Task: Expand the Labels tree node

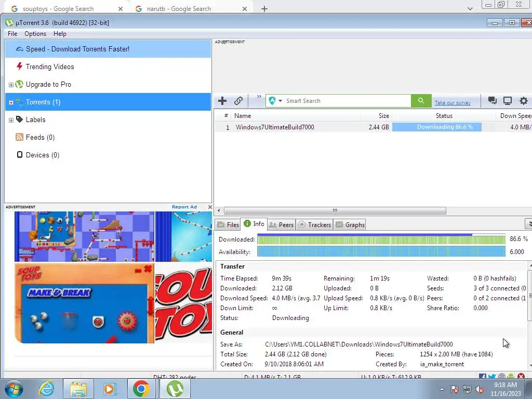Action: point(11,120)
